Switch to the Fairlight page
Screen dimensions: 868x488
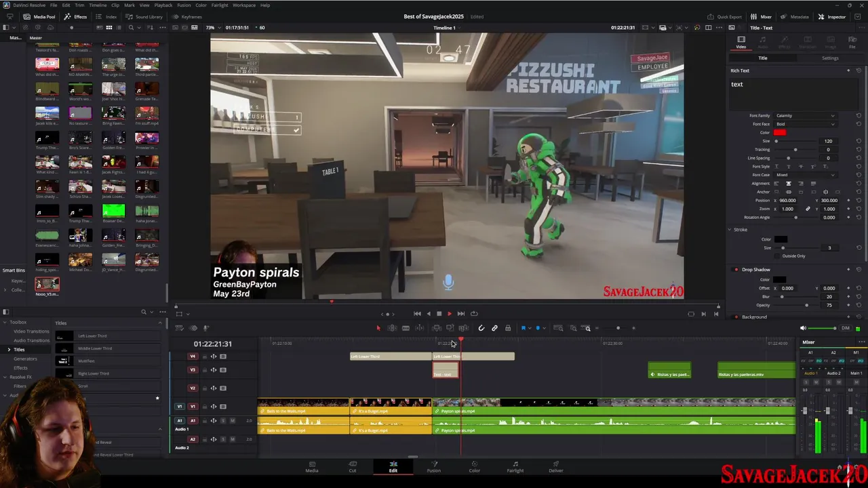(x=515, y=466)
